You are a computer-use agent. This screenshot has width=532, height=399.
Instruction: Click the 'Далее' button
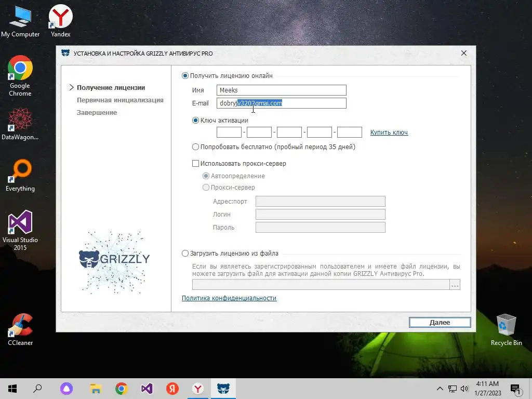[440, 322]
